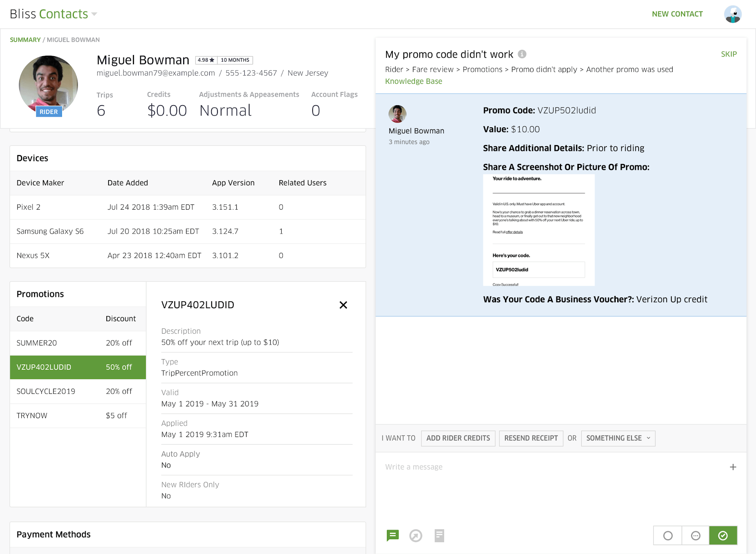This screenshot has width=756, height=554.
Task: Select the SUMMER20 promotion row
Action: 78,343
